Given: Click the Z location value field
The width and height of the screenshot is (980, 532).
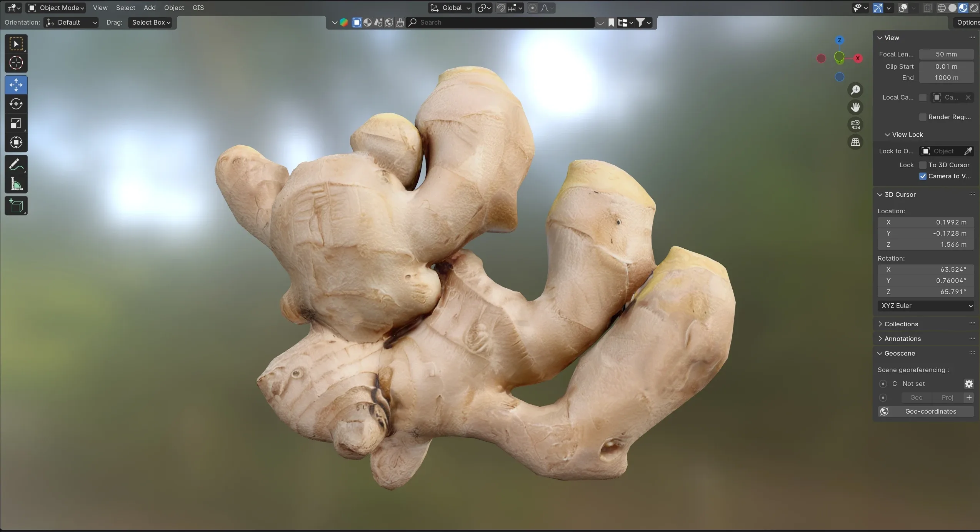Looking at the screenshot, I should [925, 244].
